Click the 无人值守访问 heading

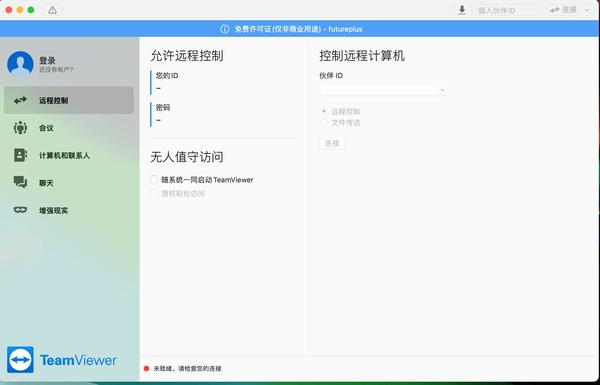[x=187, y=157]
